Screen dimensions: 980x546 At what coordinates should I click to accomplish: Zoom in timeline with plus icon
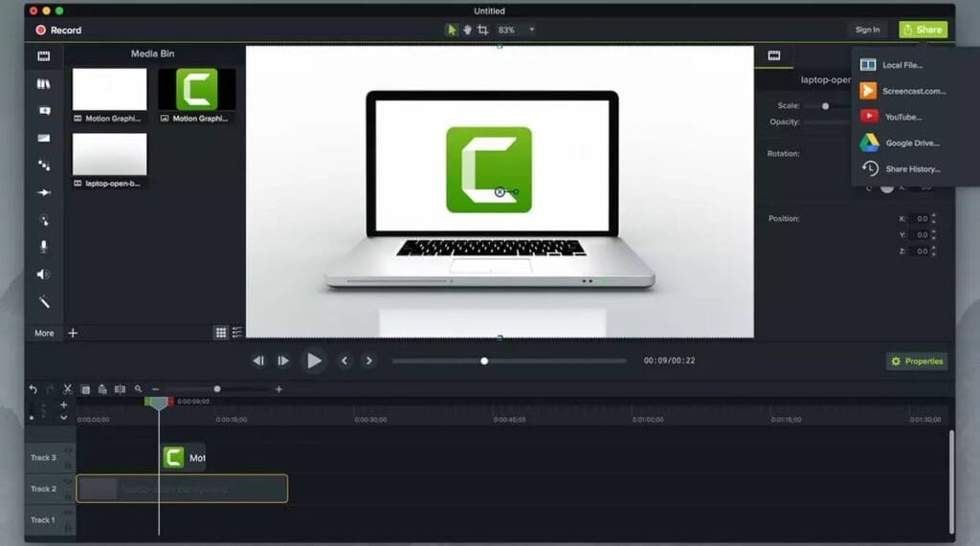coord(278,389)
